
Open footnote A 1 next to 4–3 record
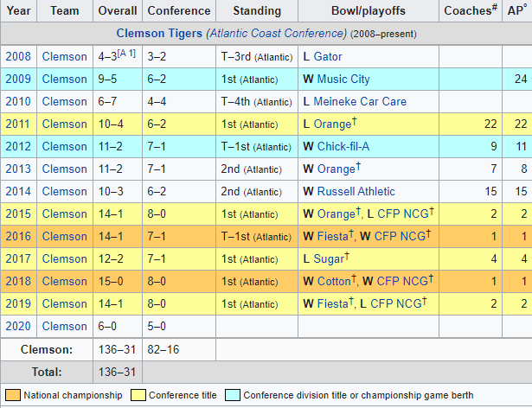click(x=126, y=54)
